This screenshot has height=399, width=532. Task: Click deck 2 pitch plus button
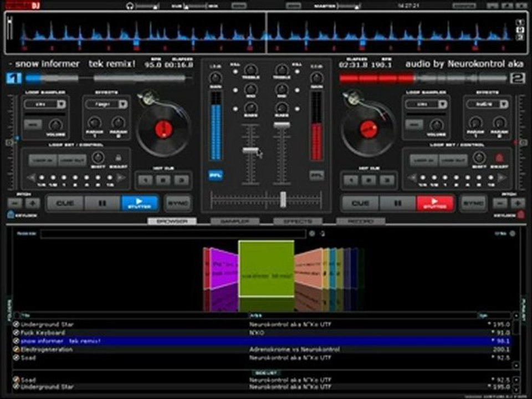[x=518, y=203]
